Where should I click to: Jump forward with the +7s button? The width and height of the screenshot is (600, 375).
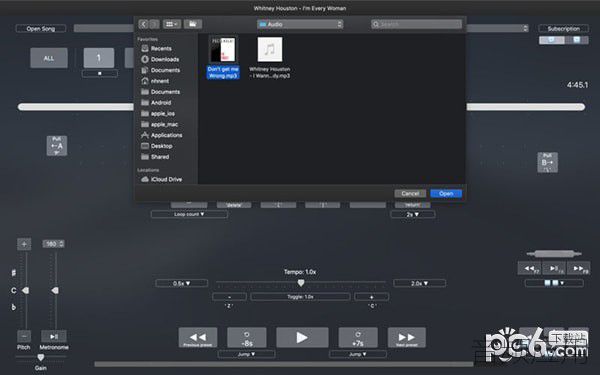(x=358, y=338)
